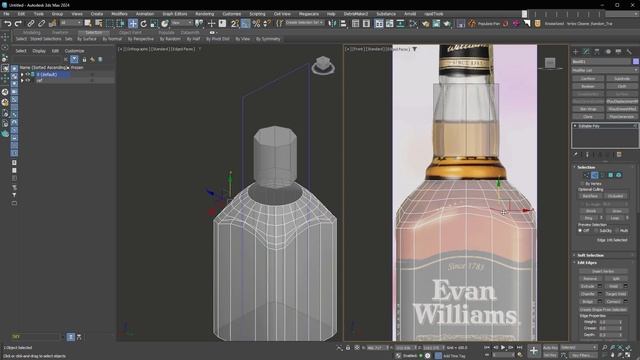The height and width of the screenshot is (360, 640).
Task: Toggle visibility eye of ref layer
Action: 28,80
